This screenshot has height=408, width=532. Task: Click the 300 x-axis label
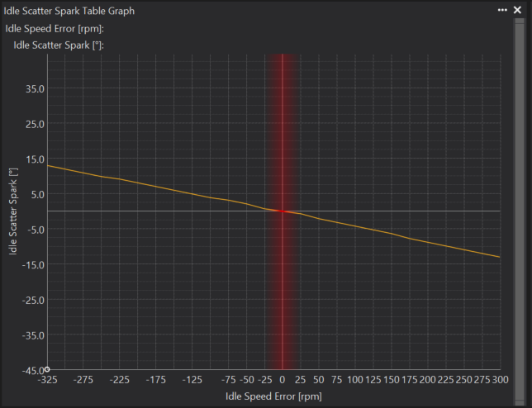[500, 380]
